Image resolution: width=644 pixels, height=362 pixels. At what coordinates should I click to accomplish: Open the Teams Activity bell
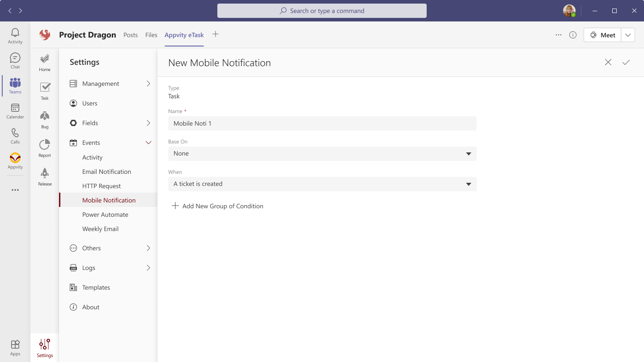pos(15,36)
